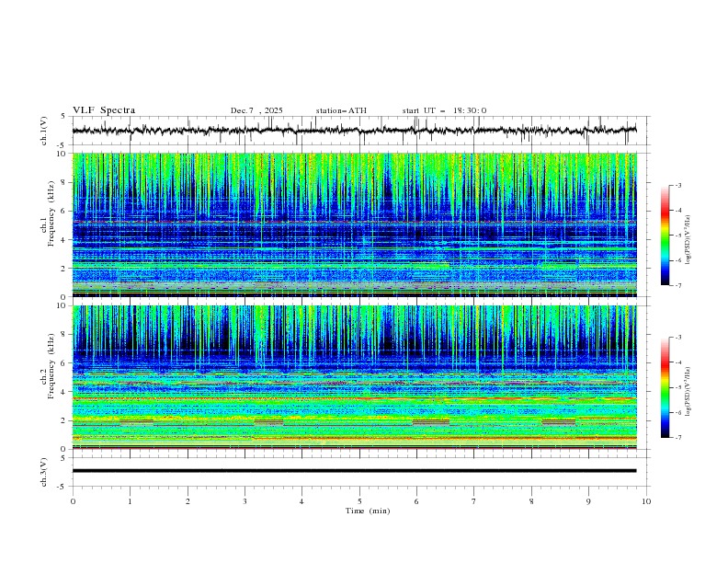Viewport: 728px width, 563px height.
Task: Click the "Time (min)" x-axis label
Action: click(368, 511)
